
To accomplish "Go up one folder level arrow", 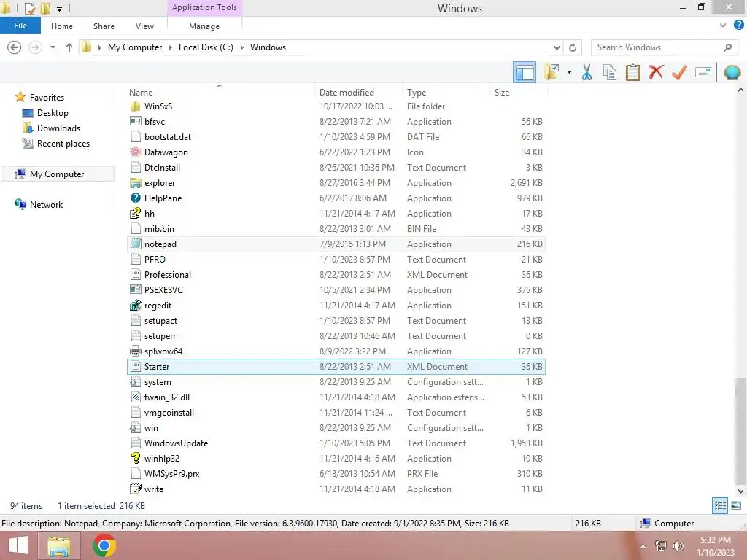I will pos(69,47).
